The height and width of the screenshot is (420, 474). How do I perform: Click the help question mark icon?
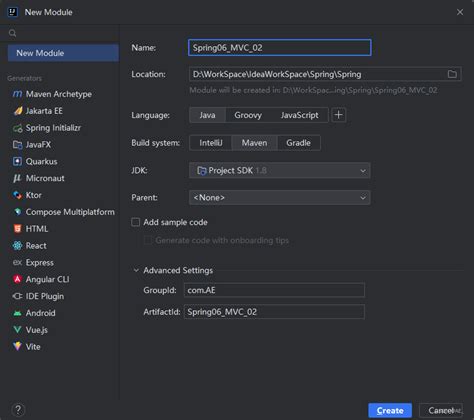click(18, 410)
